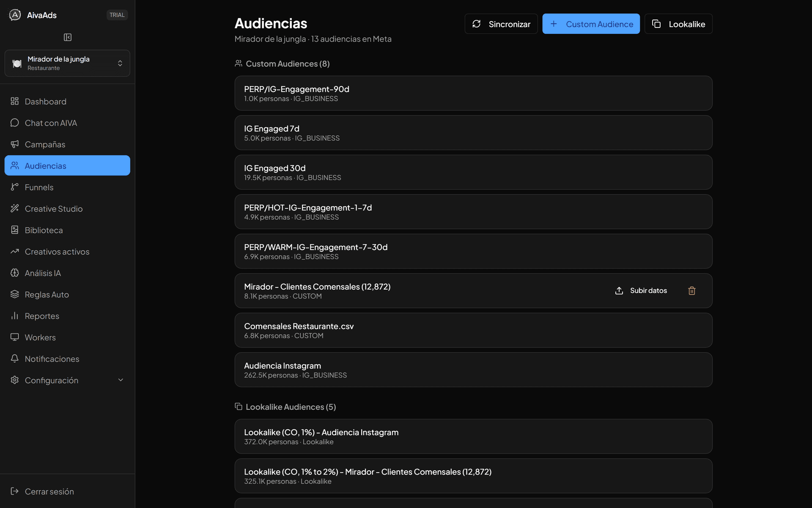Viewport: 812px width, 508px height.
Task: Click the Reglas Auto layers icon
Action: pyautogui.click(x=15, y=294)
